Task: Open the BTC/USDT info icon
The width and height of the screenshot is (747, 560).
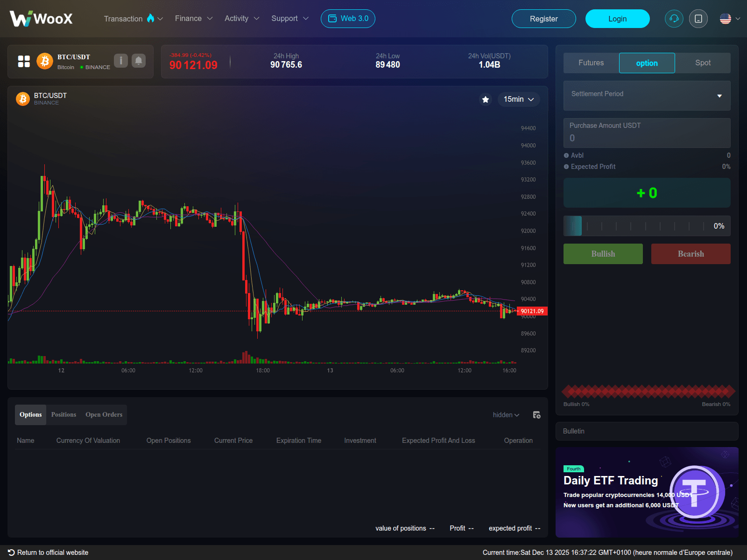Action: click(121, 61)
